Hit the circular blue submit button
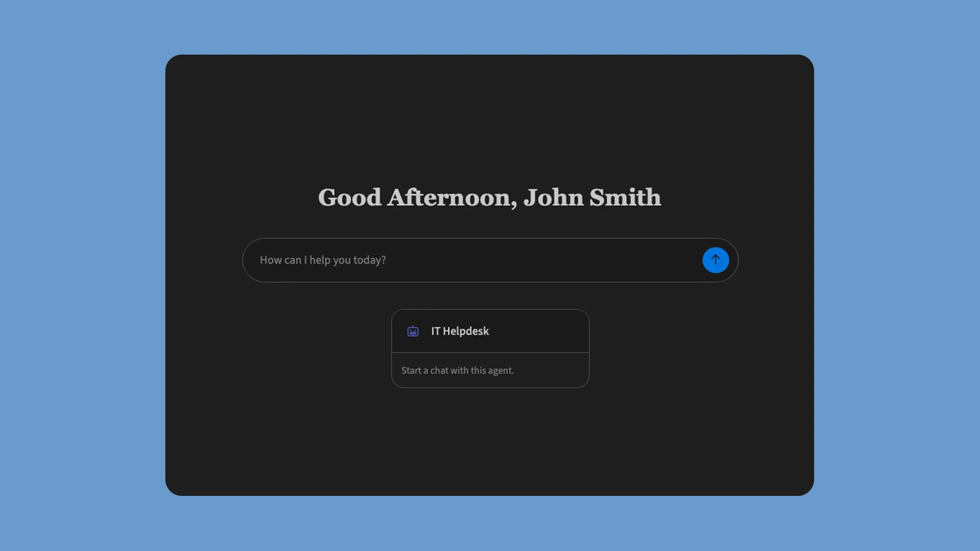 point(715,260)
